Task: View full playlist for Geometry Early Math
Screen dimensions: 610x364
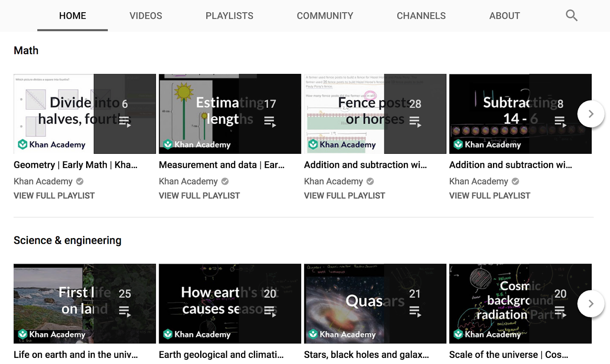Action: [54, 196]
